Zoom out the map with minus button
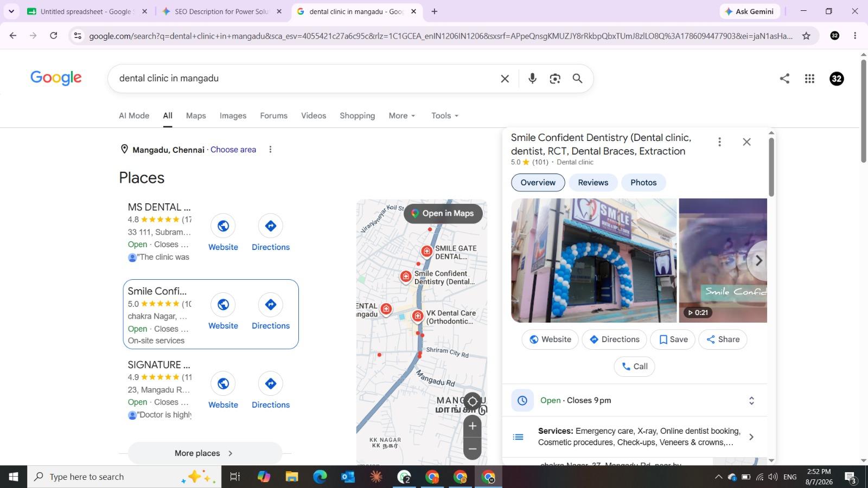The width and height of the screenshot is (868, 488). [473, 449]
